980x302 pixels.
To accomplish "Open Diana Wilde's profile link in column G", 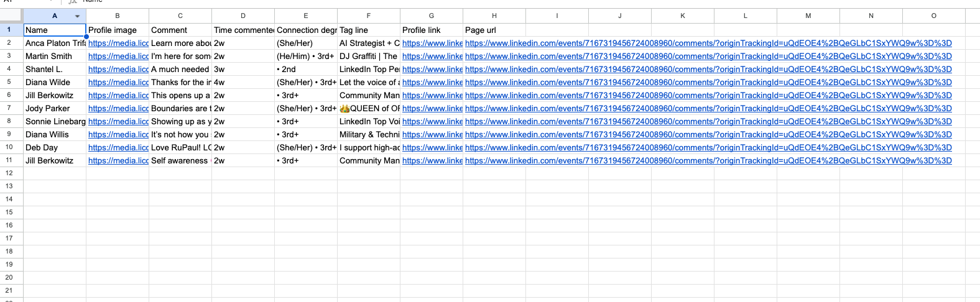I will (432, 82).
